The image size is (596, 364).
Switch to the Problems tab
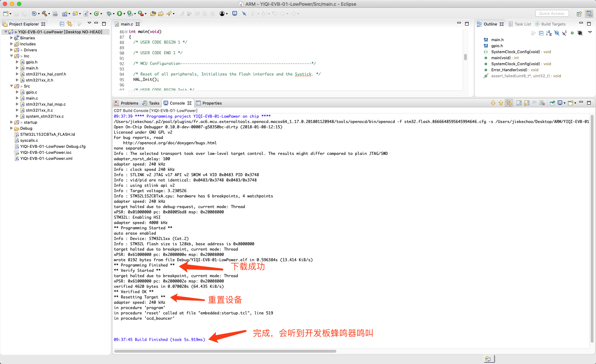[x=126, y=103]
